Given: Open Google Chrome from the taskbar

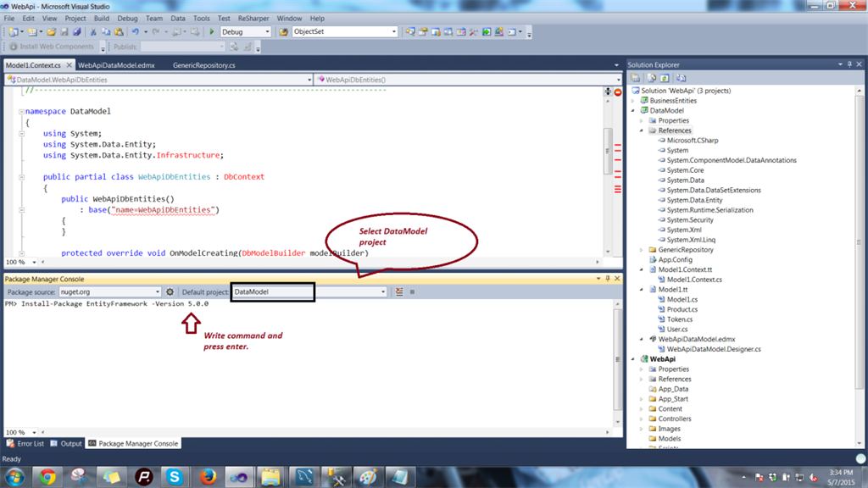Looking at the screenshot, I should [x=47, y=477].
